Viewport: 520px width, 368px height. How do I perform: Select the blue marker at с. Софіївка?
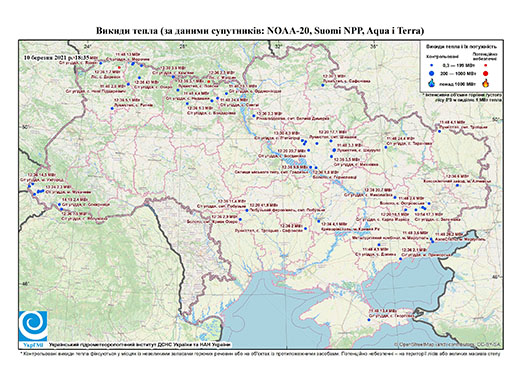323,85
